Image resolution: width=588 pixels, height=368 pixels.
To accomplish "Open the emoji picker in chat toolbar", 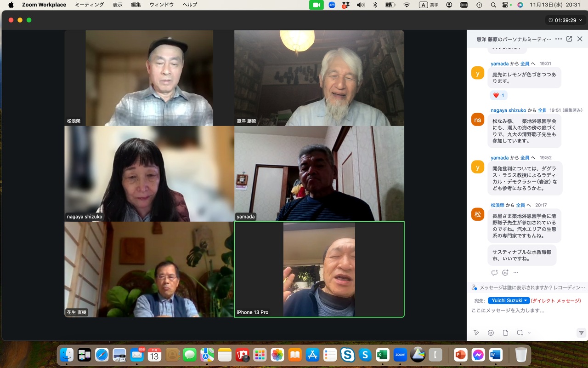I will [x=491, y=333].
